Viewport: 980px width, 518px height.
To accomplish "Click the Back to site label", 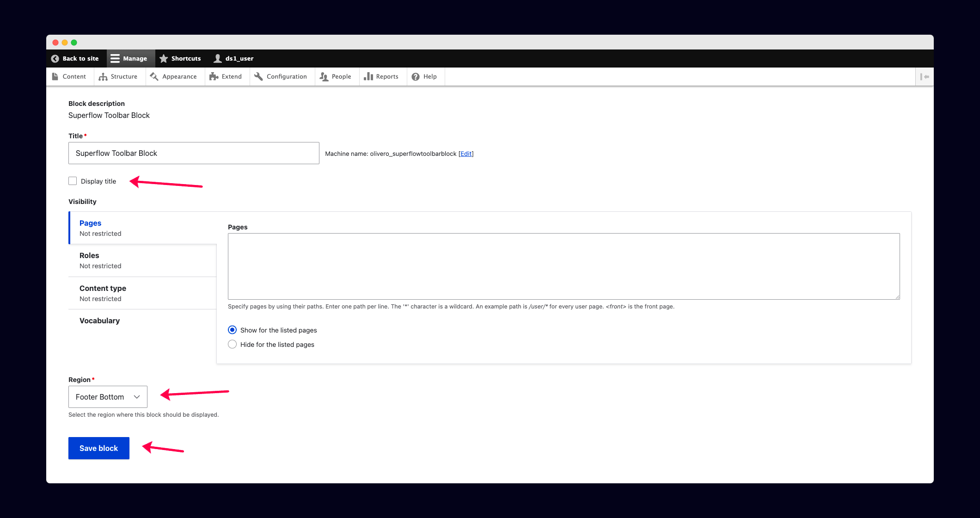I will pyautogui.click(x=81, y=59).
